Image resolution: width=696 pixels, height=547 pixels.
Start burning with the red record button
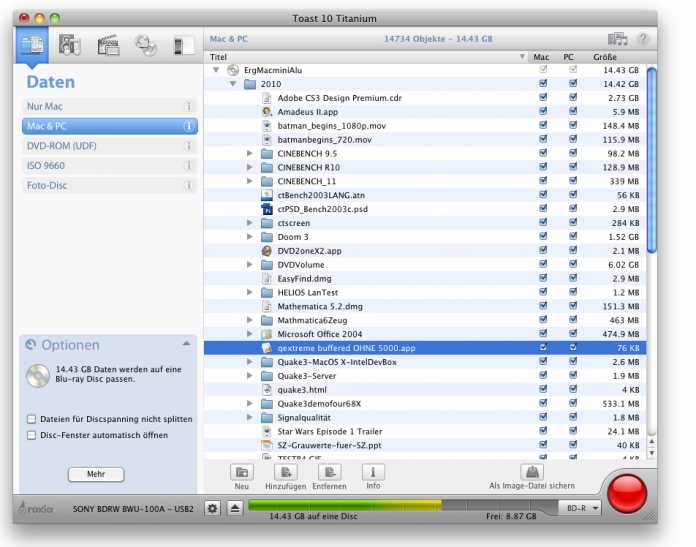(627, 494)
